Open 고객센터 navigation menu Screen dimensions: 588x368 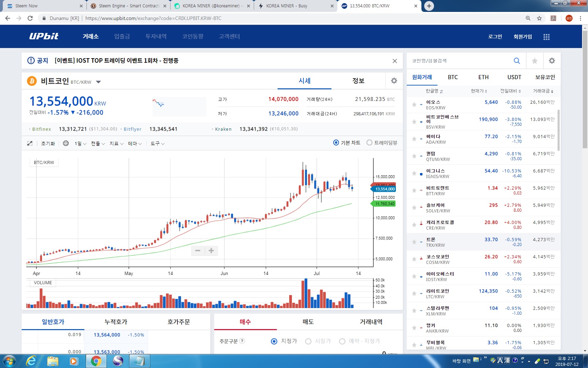tap(230, 36)
